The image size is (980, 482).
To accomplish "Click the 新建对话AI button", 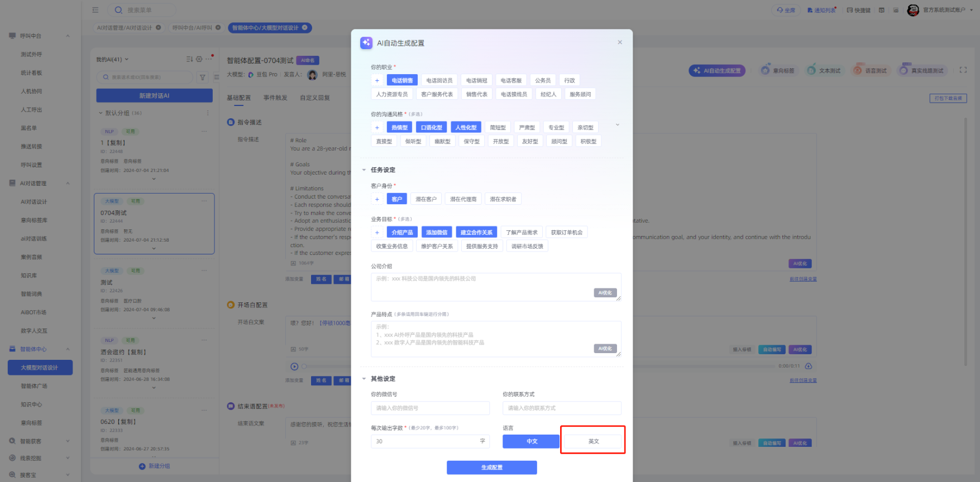I will [154, 95].
